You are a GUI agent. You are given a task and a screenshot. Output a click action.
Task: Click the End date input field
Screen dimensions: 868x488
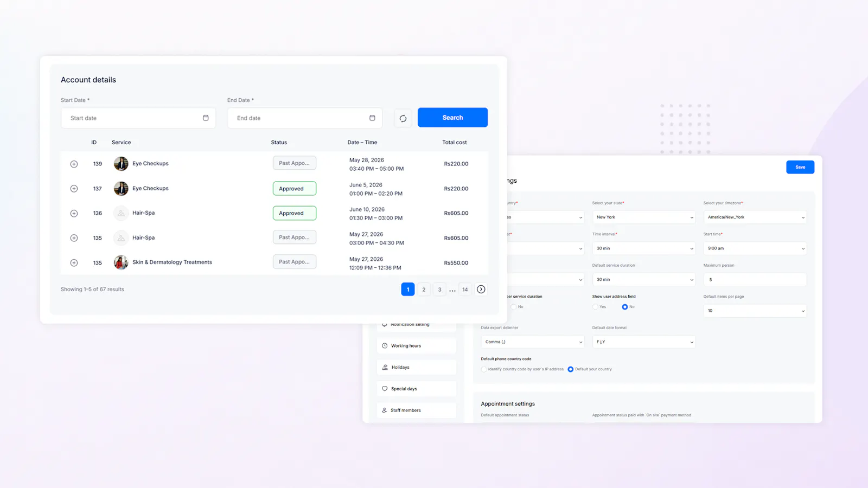305,118
